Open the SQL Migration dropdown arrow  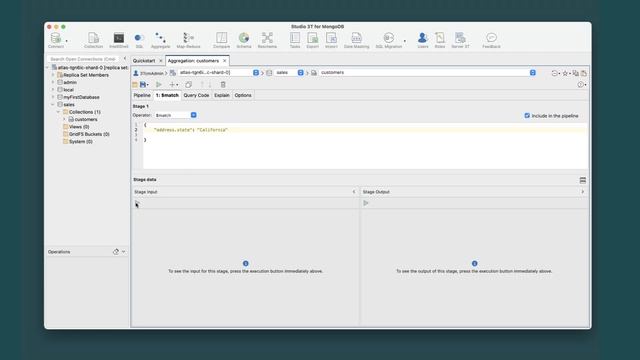tap(404, 40)
